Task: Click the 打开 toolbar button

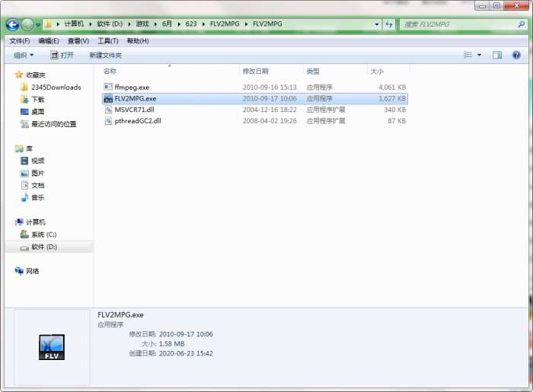Action: point(62,55)
